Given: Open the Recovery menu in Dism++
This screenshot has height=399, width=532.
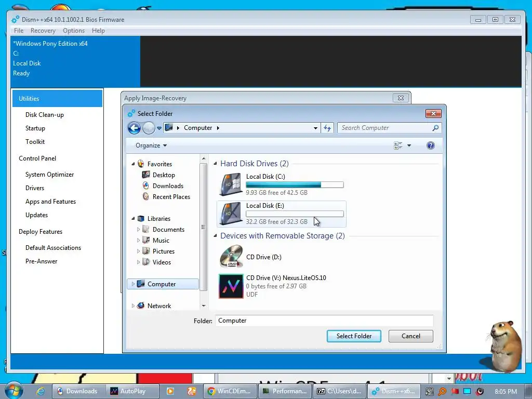Looking at the screenshot, I should [43, 31].
